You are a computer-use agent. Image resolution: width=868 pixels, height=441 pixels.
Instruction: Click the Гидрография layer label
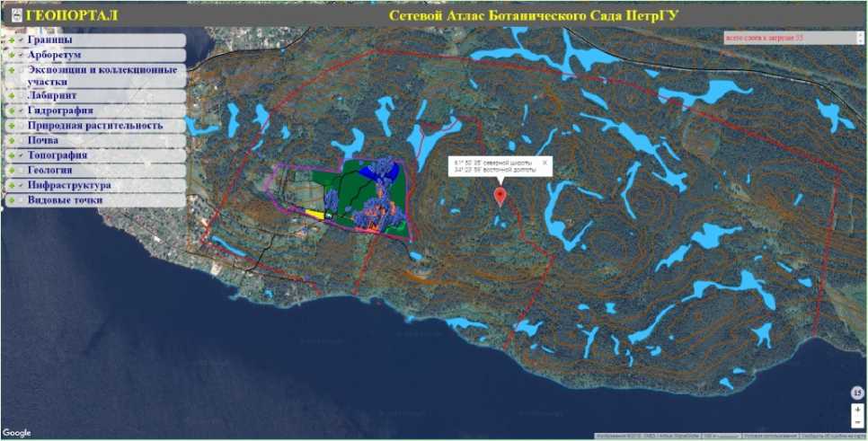[60, 110]
